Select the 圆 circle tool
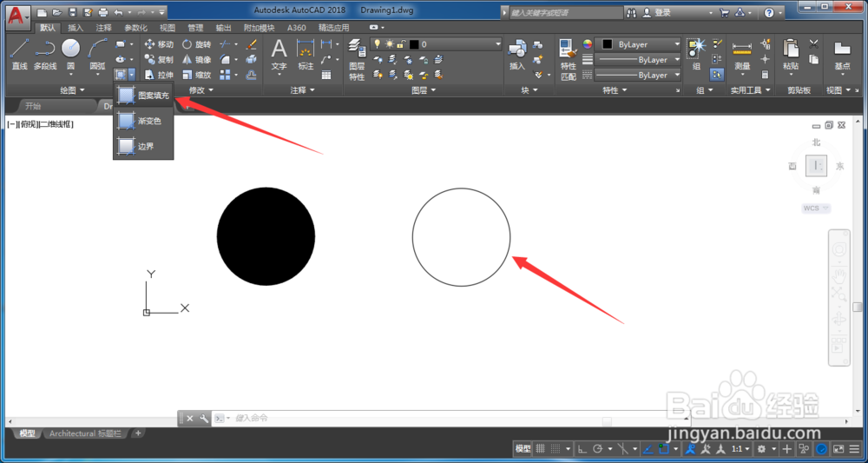This screenshot has height=463, width=868. pos(71,55)
